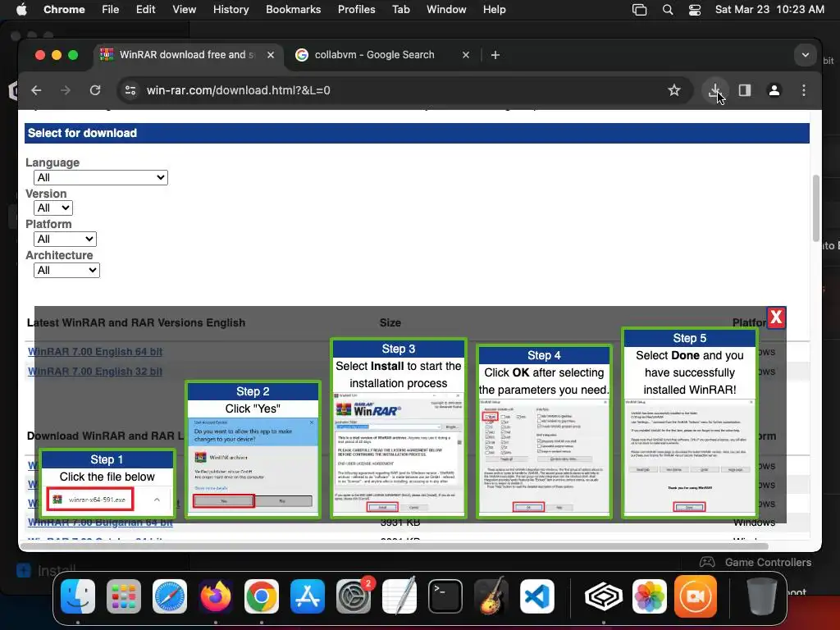Launch Visual Studio Code from the Dock
The image size is (840, 630).
pyautogui.click(x=536, y=596)
